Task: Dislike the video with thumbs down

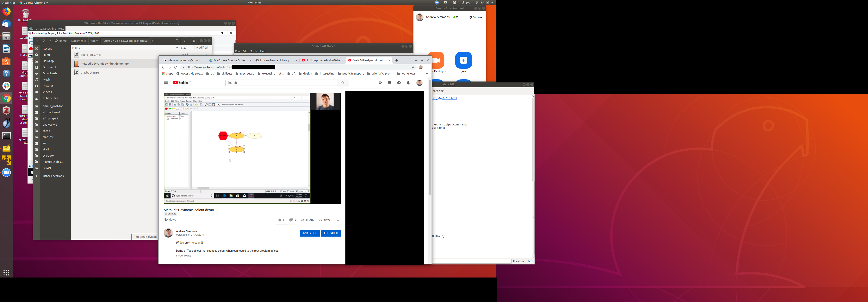Action: tap(291, 220)
